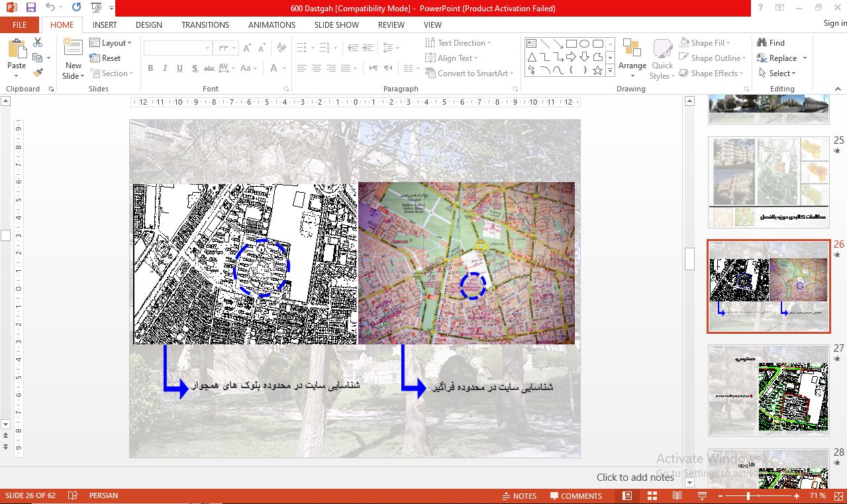Click the Increase Font Size icon

tap(246, 48)
